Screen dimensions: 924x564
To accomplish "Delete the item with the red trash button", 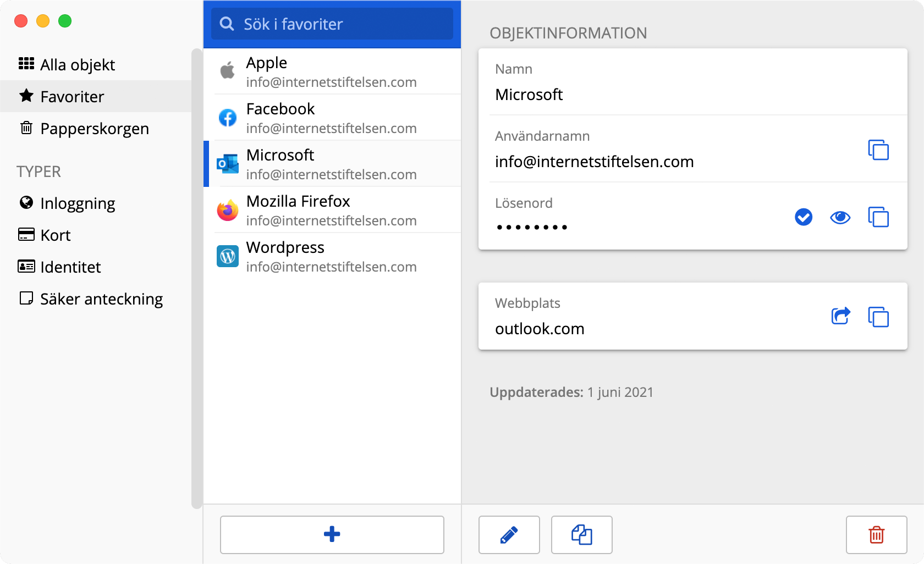I will pos(877,535).
